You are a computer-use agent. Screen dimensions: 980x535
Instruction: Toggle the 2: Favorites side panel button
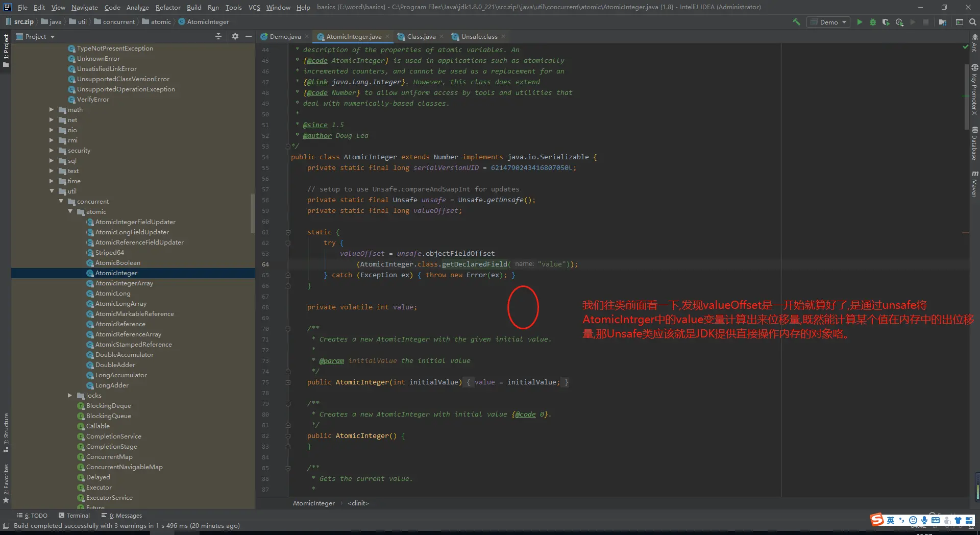6,483
